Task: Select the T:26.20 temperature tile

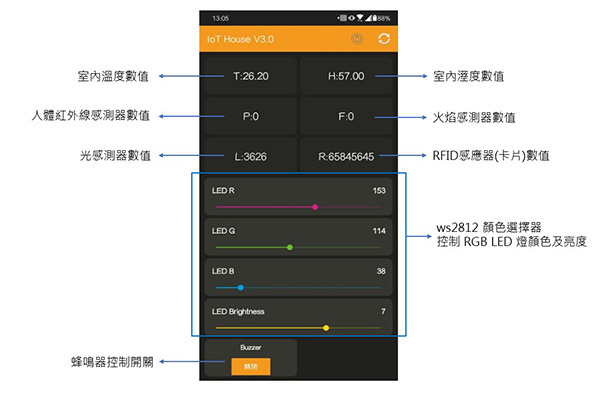Action: [x=251, y=76]
